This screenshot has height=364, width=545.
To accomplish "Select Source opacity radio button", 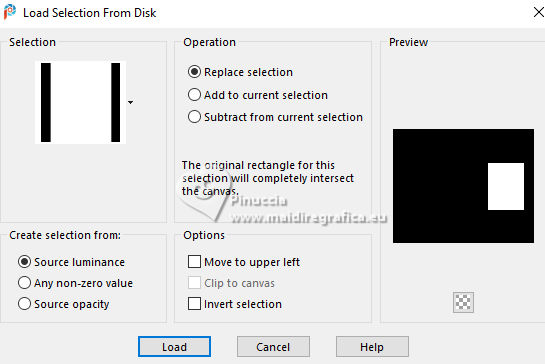I will (24, 304).
